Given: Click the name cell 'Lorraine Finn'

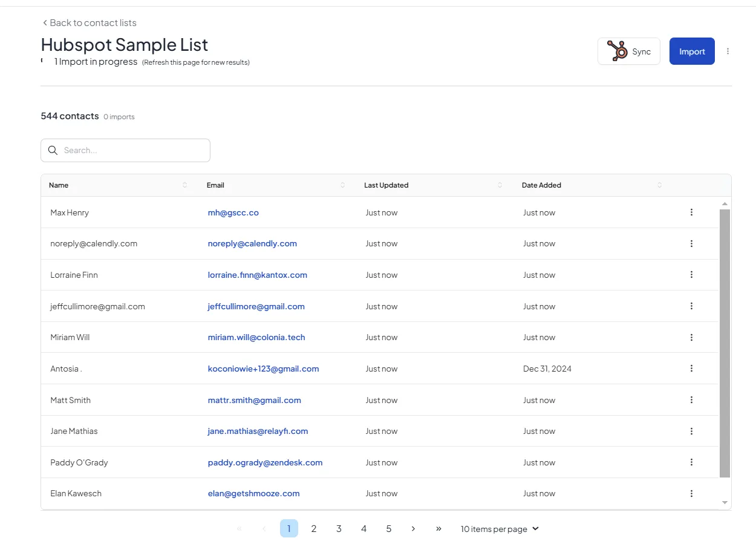Looking at the screenshot, I should point(74,275).
